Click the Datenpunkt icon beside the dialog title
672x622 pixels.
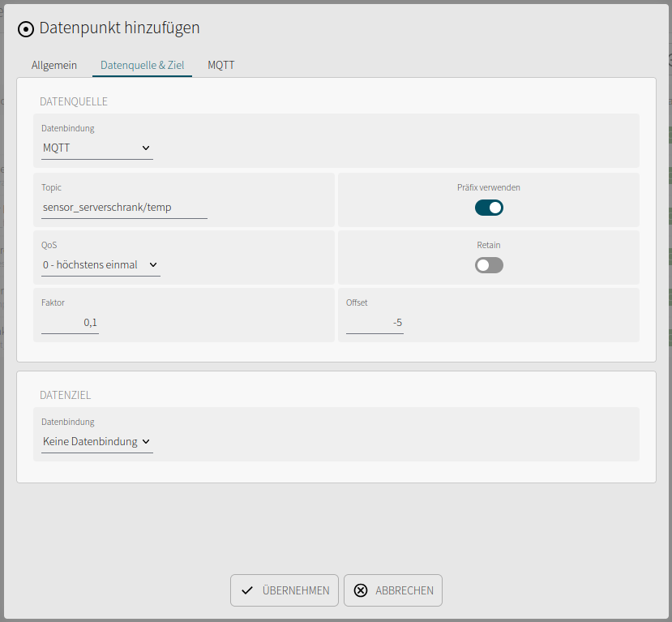(26, 29)
